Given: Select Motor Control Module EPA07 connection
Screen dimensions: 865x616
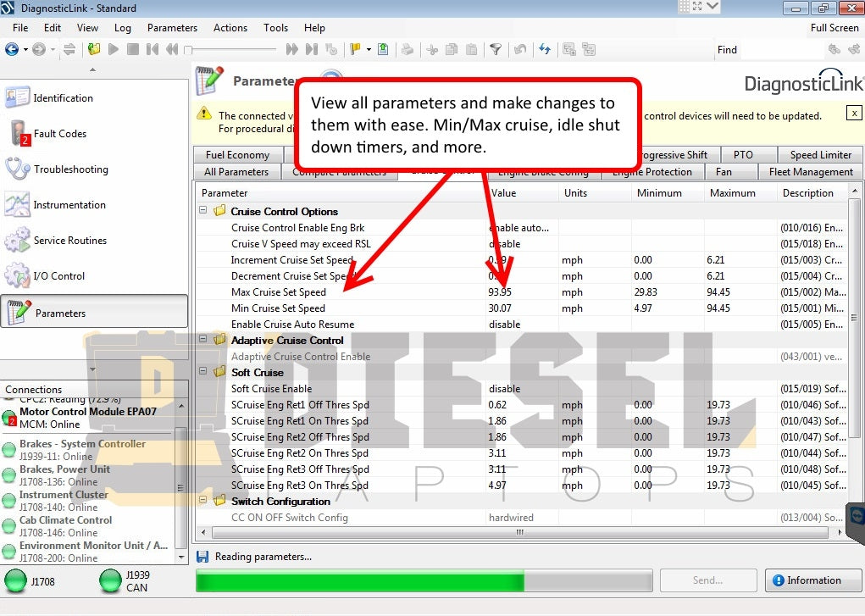Looking at the screenshot, I should pyautogui.click(x=88, y=418).
